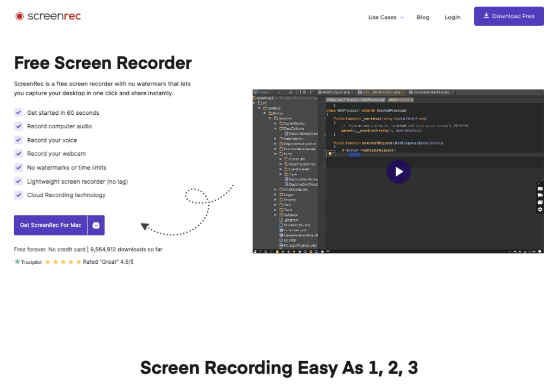The height and width of the screenshot is (392, 555).
Task: Open the Use Cases dropdown
Action: [385, 17]
